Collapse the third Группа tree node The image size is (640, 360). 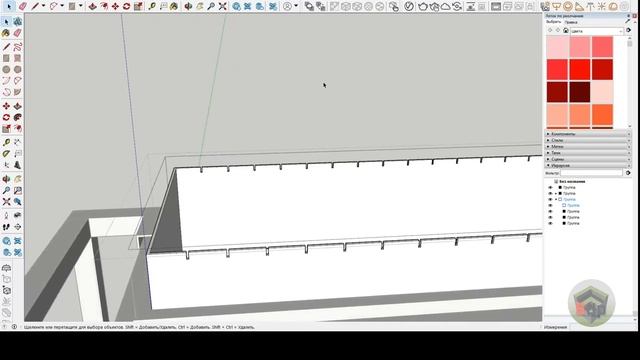(556, 200)
